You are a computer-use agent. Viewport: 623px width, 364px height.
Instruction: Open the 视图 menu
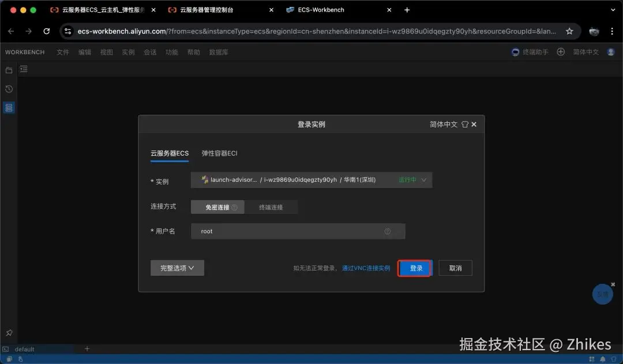pos(107,52)
